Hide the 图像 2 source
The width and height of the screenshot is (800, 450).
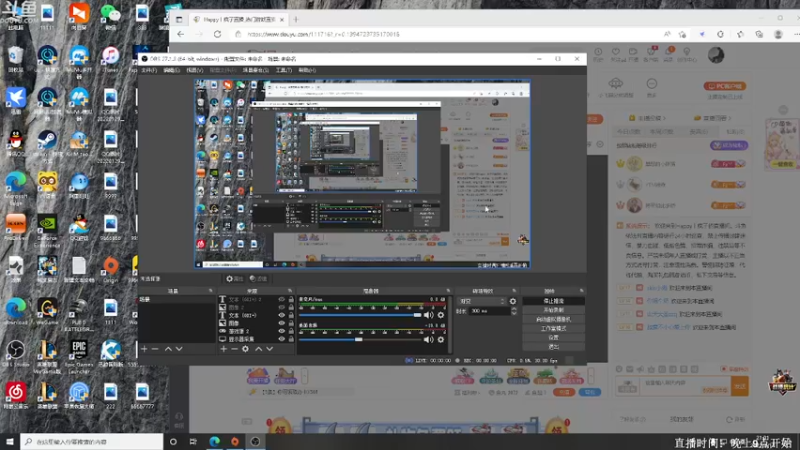click(x=281, y=307)
